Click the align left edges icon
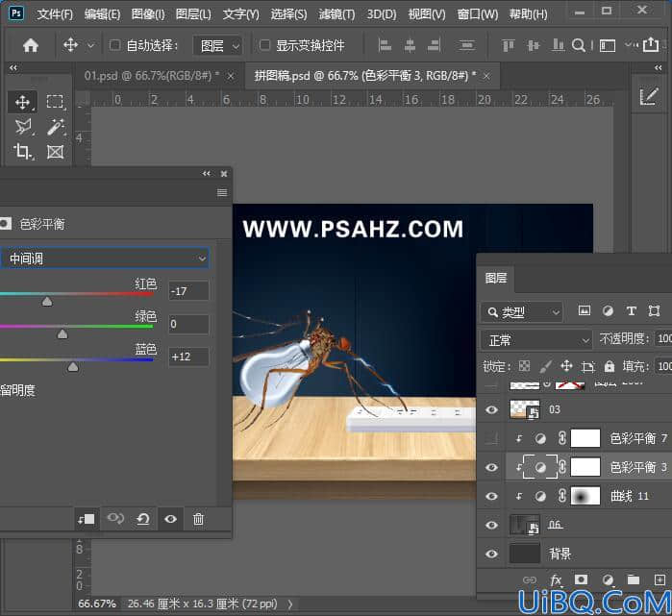Screen dimensions: 672x616 tap(385, 45)
